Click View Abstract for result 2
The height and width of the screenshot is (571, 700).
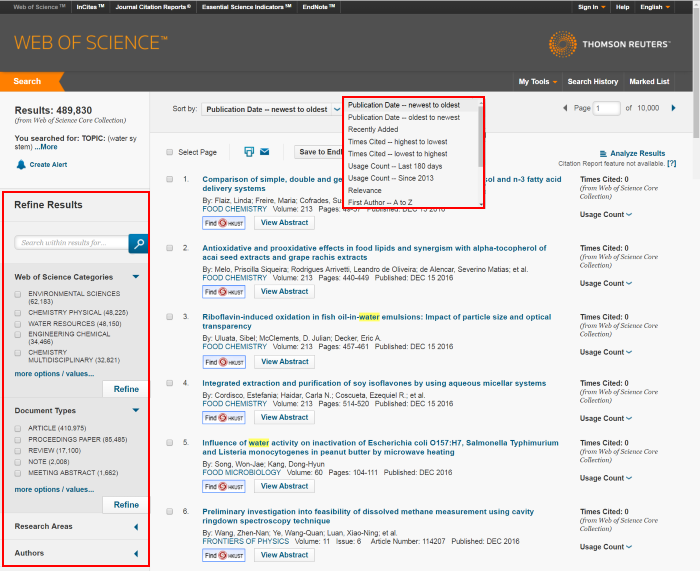coord(284,292)
